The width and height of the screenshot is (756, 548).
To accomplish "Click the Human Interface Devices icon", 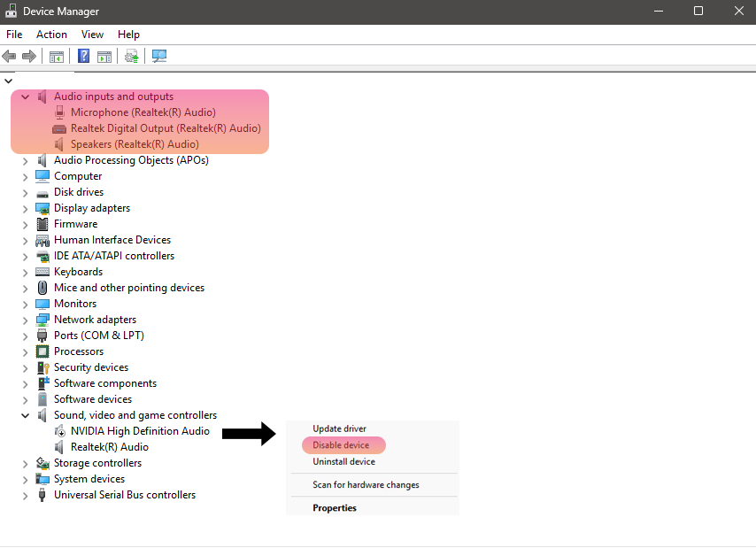I will pyautogui.click(x=42, y=240).
